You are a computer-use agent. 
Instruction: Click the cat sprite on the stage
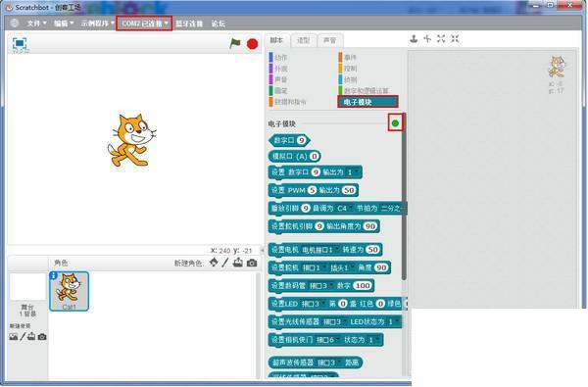click(131, 140)
